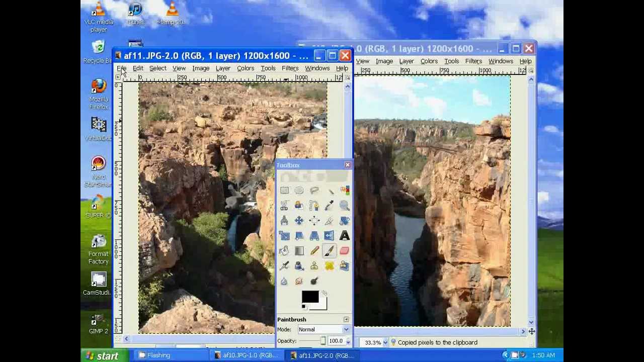Select the Paintbrush tool

coord(330,251)
